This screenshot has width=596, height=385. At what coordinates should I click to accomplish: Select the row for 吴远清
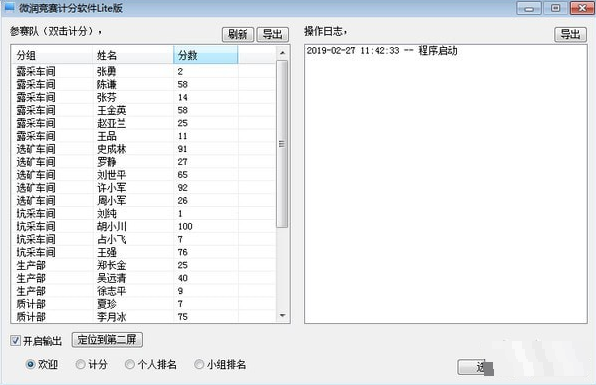coord(143,278)
